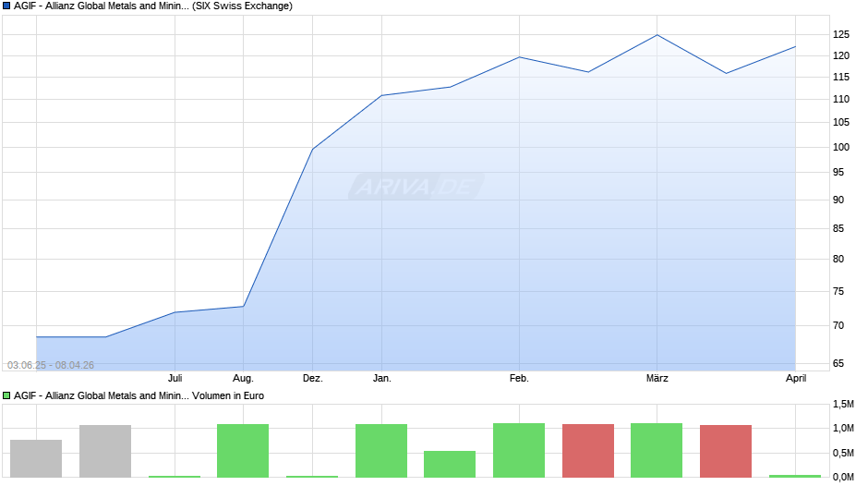This screenshot has width=868, height=486.
Task: Click the 'Juli' x-axis label
Action: pos(175,379)
